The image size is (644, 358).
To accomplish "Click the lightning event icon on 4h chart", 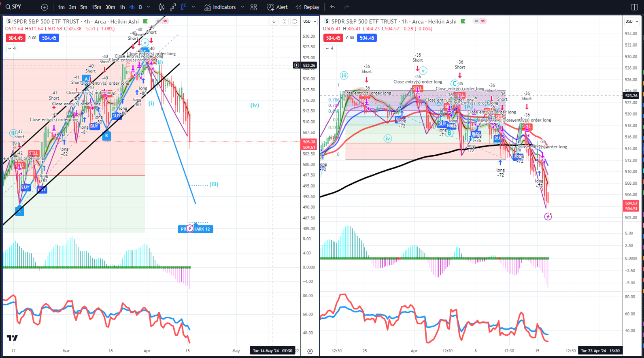I will tap(189, 229).
